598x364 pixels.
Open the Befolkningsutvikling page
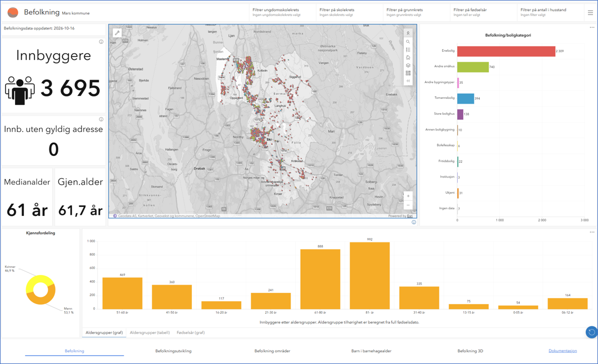[173, 351]
